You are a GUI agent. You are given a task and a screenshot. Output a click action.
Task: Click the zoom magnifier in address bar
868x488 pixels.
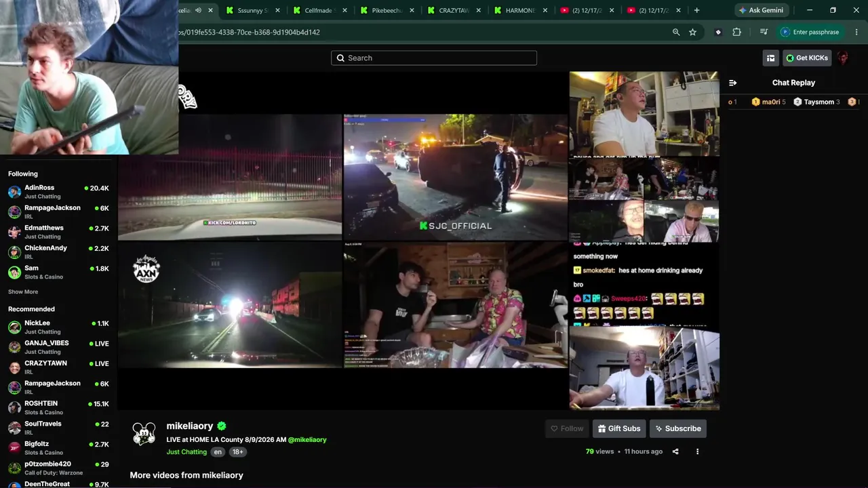[676, 32]
